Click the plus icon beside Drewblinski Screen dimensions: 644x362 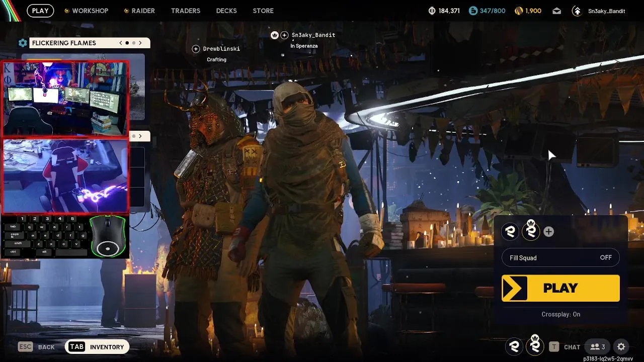(196, 49)
